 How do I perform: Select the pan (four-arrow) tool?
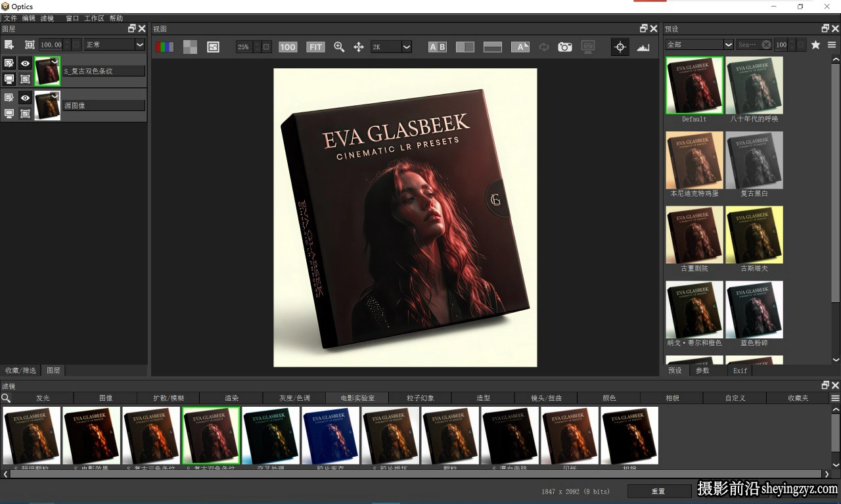pyautogui.click(x=359, y=47)
